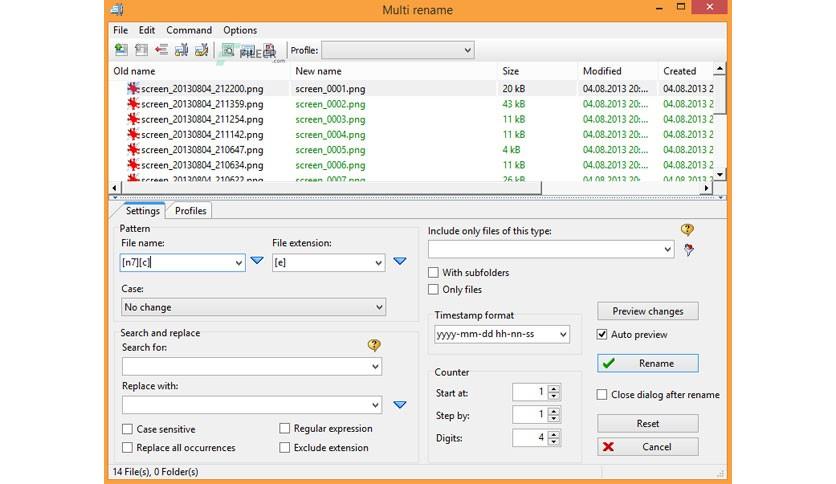
Task: Decrease the Step by counter value
Action: (x=554, y=418)
